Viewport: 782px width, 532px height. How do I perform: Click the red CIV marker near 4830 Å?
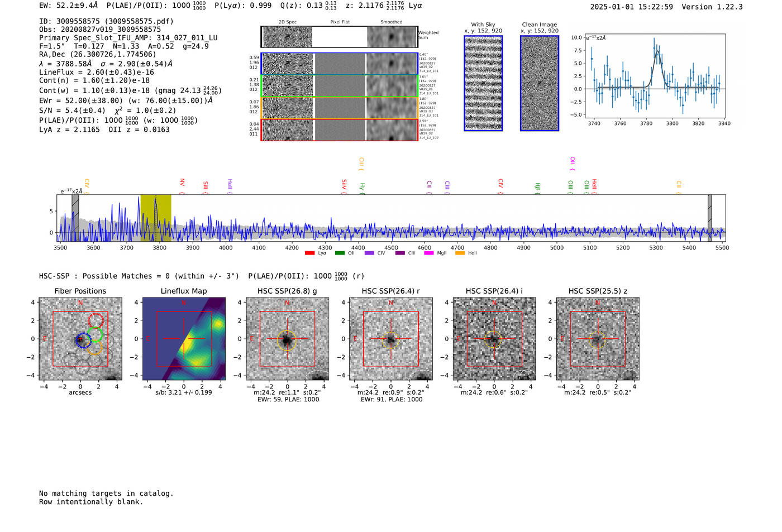[x=500, y=186]
